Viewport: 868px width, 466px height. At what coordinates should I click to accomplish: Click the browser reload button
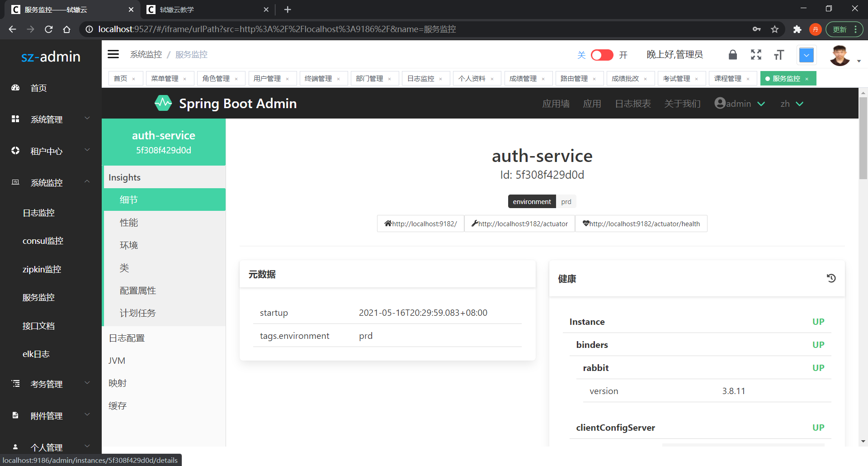49,29
